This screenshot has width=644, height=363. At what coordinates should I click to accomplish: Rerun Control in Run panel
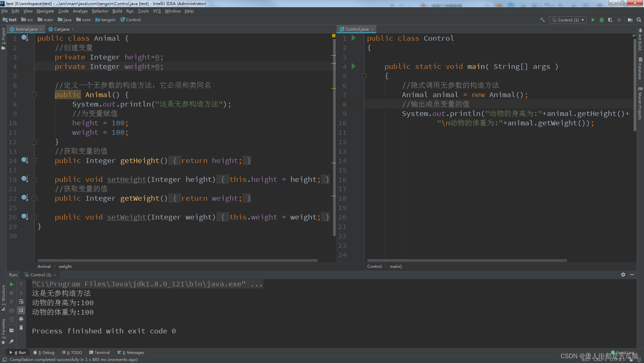point(11,284)
